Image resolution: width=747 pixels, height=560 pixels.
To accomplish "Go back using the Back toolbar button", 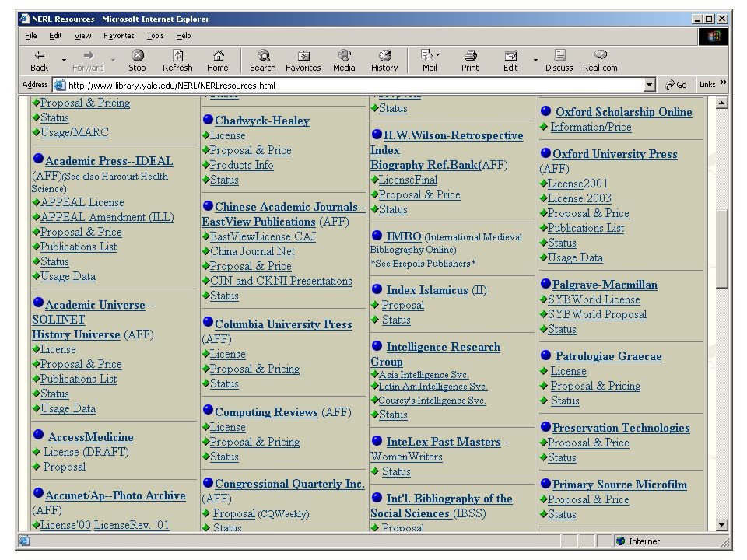I will coord(40,61).
